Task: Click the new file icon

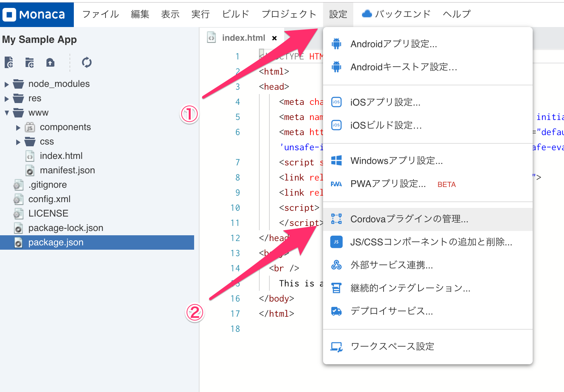Action: coord(9,62)
